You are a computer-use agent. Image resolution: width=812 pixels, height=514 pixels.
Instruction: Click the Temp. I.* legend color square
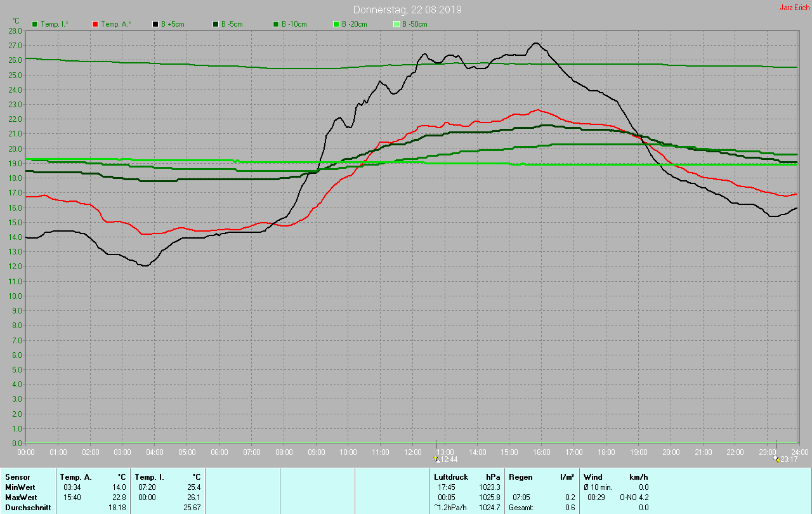[35, 24]
